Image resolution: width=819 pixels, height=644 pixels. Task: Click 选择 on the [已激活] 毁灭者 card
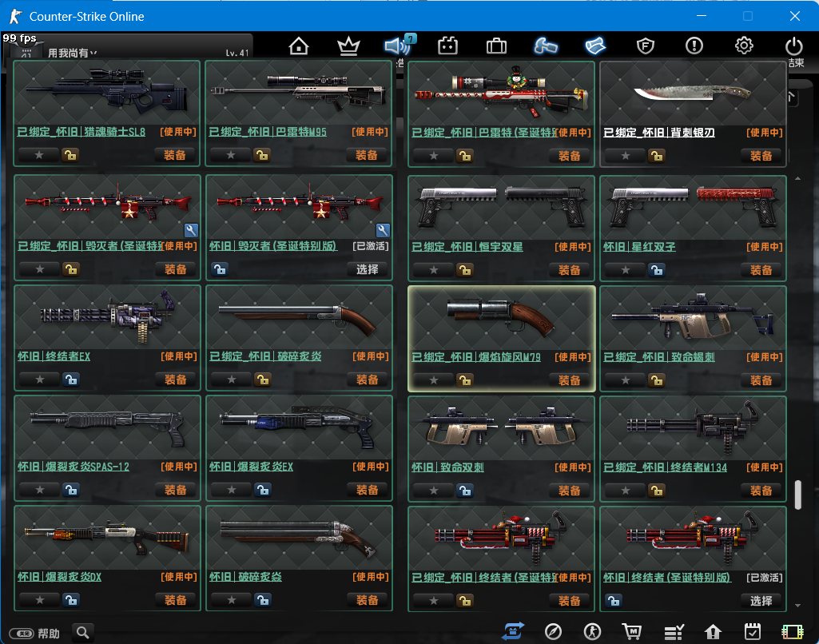[368, 269]
